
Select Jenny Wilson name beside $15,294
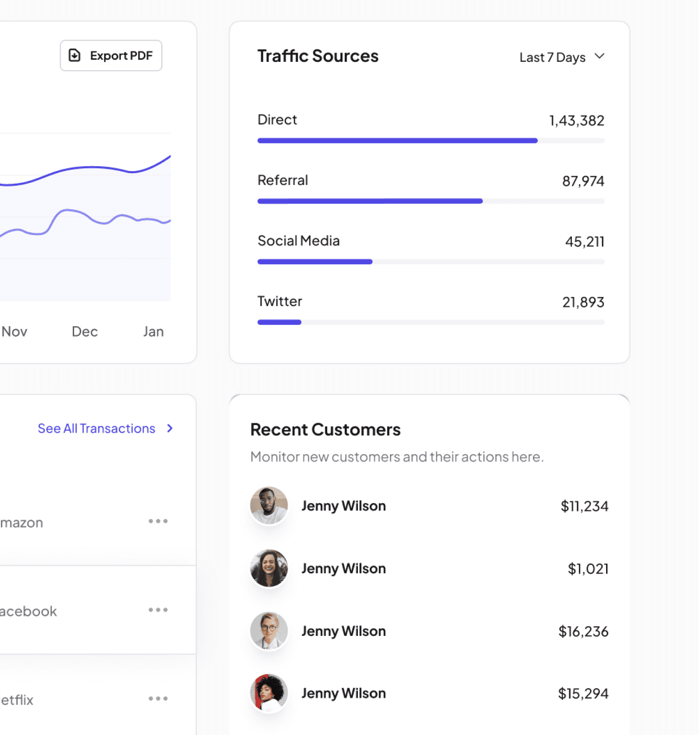pos(343,694)
